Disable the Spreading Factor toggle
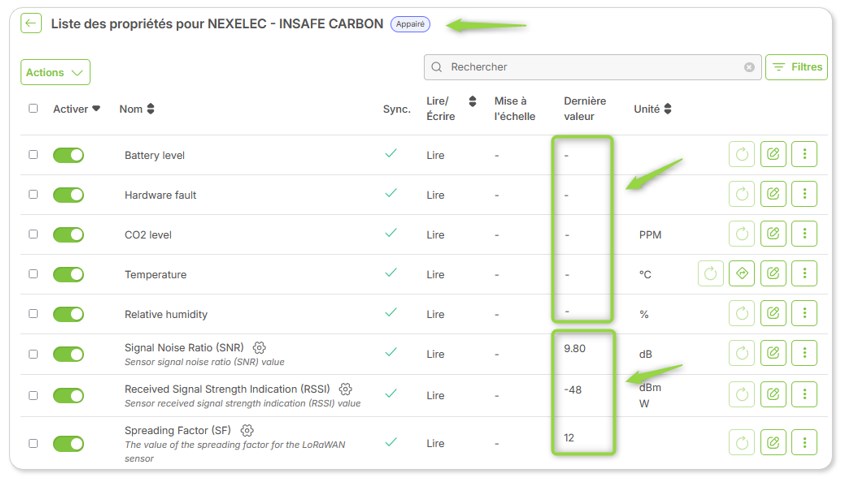 (x=69, y=444)
